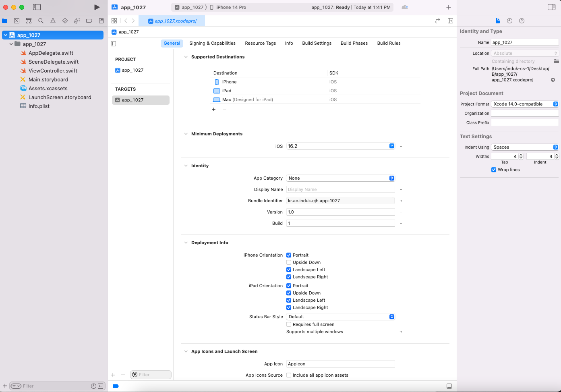Switch to Signing & Capabilities tab
The width and height of the screenshot is (561, 392).
click(x=212, y=43)
